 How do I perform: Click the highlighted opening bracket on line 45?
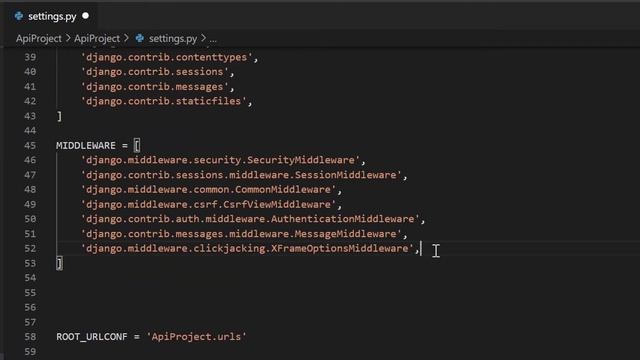coord(137,145)
